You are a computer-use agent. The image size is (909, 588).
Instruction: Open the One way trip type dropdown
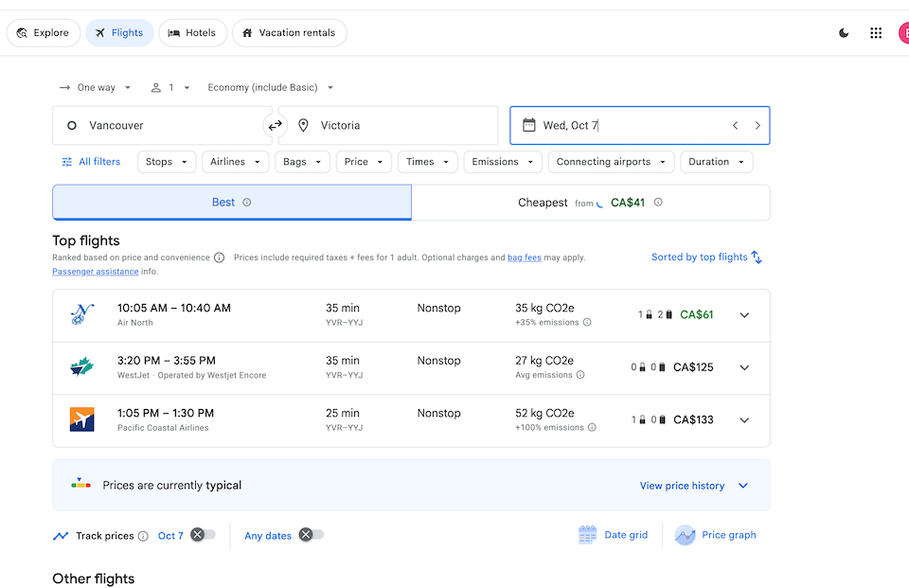pos(95,87)
